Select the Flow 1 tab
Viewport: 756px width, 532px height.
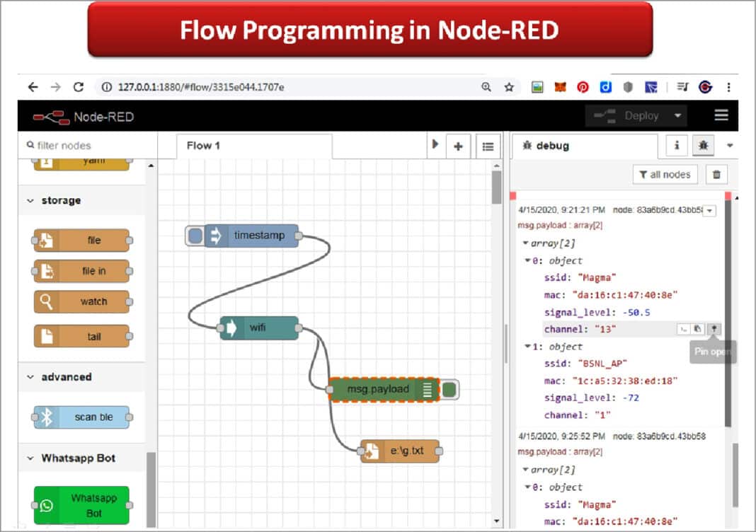[x=202, y=146]
